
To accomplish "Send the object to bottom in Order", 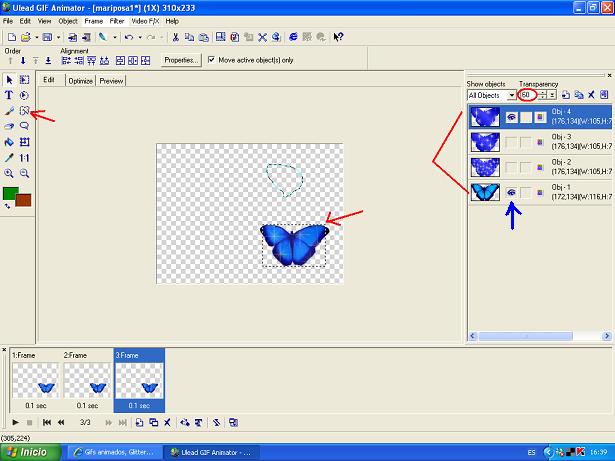I will (x=48, y=60).
